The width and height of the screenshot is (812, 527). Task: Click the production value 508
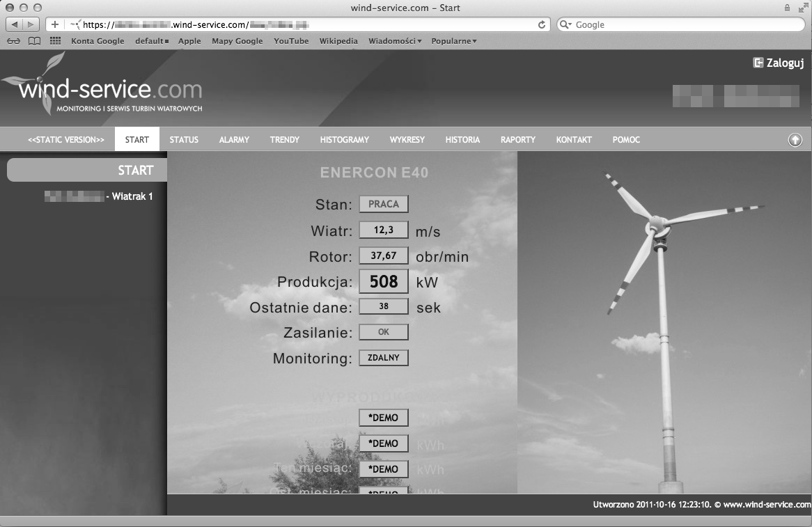[384, 281]
